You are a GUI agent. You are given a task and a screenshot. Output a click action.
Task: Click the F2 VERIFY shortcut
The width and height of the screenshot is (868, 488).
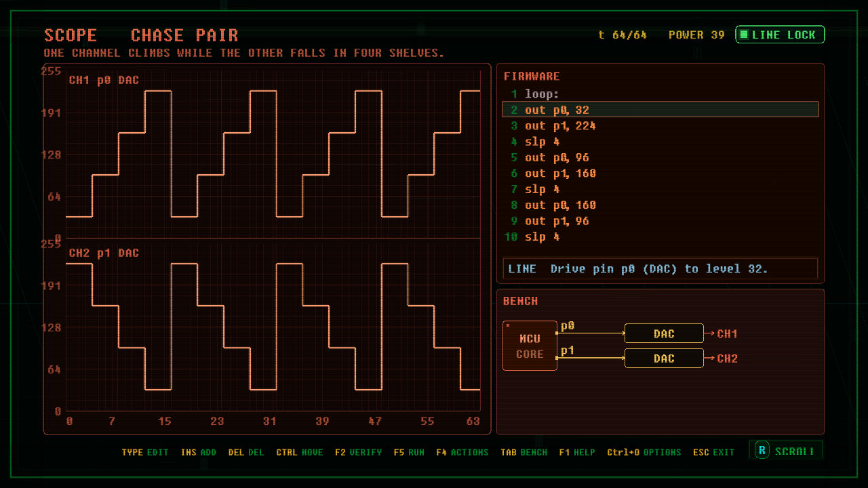pos(359,452)
